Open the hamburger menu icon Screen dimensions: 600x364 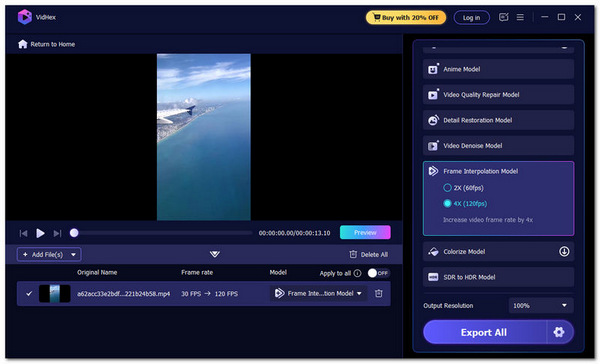(520, 17)
